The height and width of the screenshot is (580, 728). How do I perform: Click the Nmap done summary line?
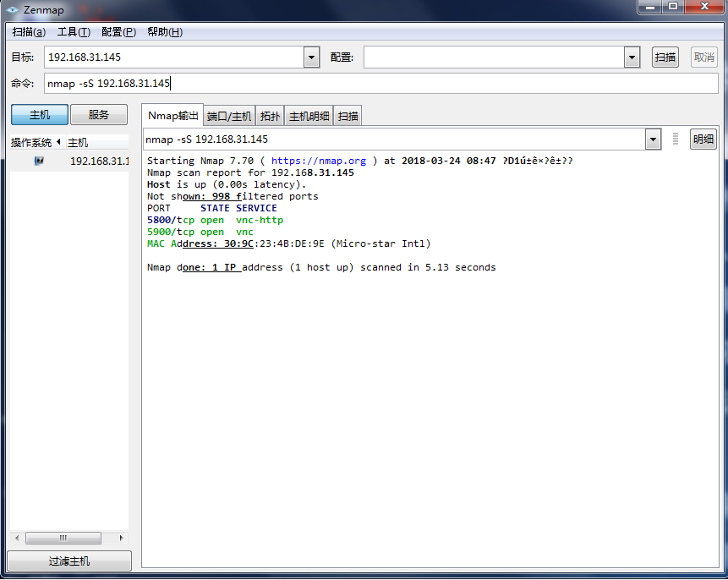321,267
